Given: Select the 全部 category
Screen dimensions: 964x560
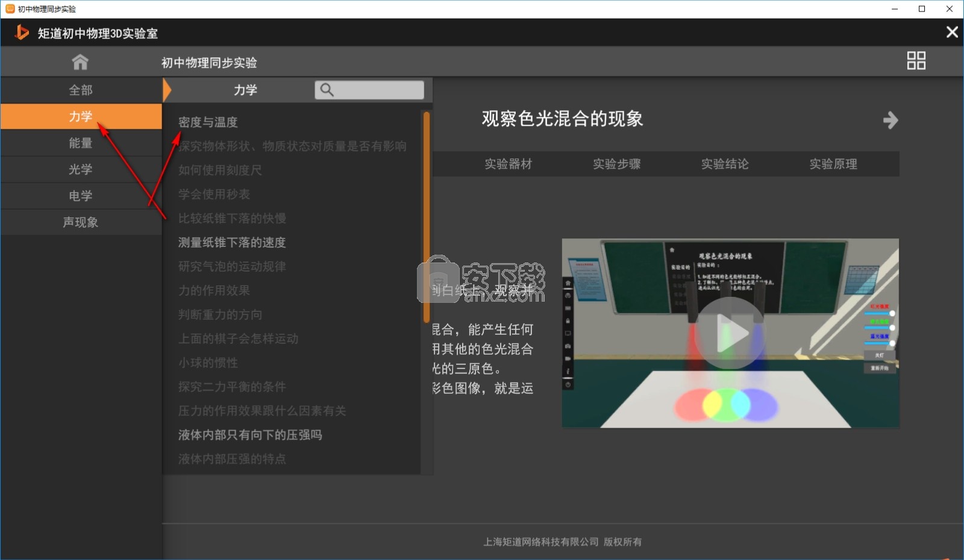Looking at the screenshot, I should click(81, 90).
